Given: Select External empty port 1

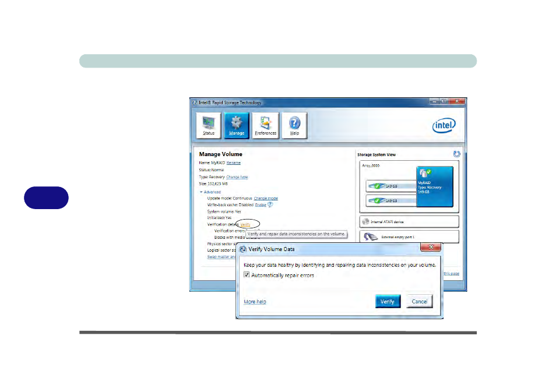Looking at the screenshot, I should [409, 236].
